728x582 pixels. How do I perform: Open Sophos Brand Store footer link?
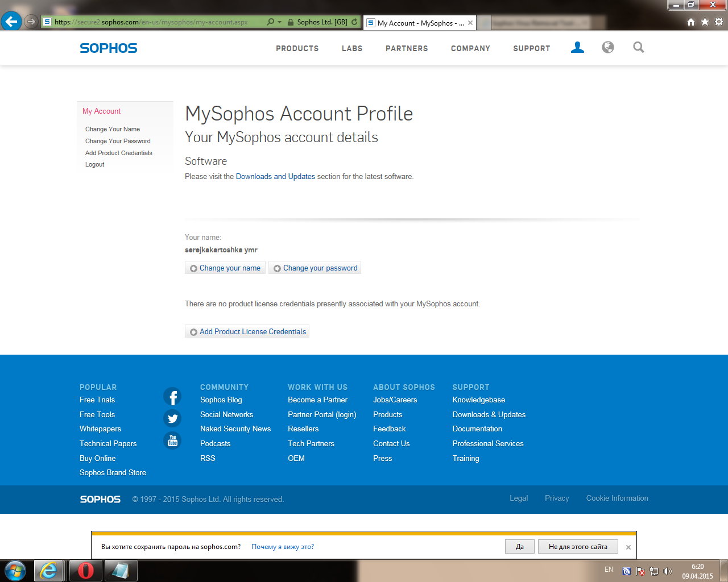point(113,473)
